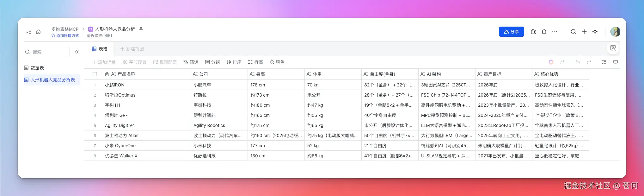
Task: Click the 公司 column header
Action: (219, 74)
